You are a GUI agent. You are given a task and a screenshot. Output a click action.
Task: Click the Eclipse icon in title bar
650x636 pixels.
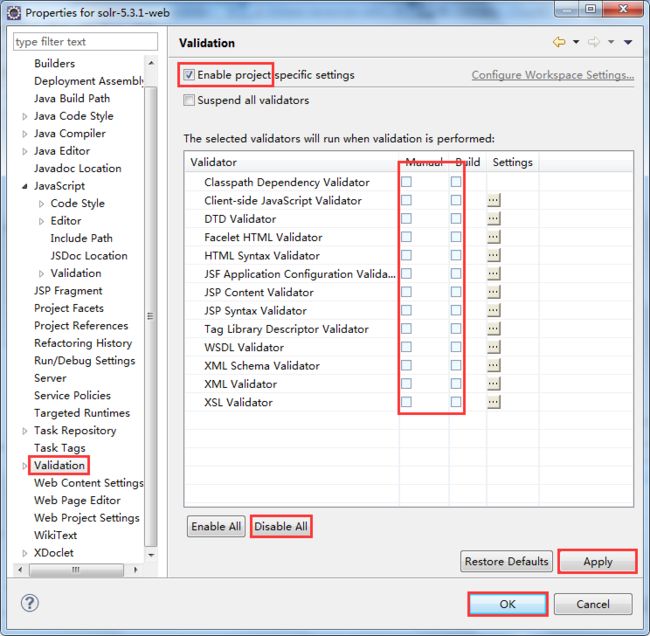point(14,13)
